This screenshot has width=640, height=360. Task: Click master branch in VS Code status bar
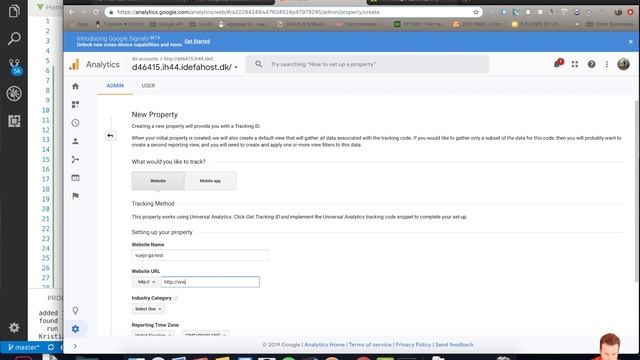23,347
